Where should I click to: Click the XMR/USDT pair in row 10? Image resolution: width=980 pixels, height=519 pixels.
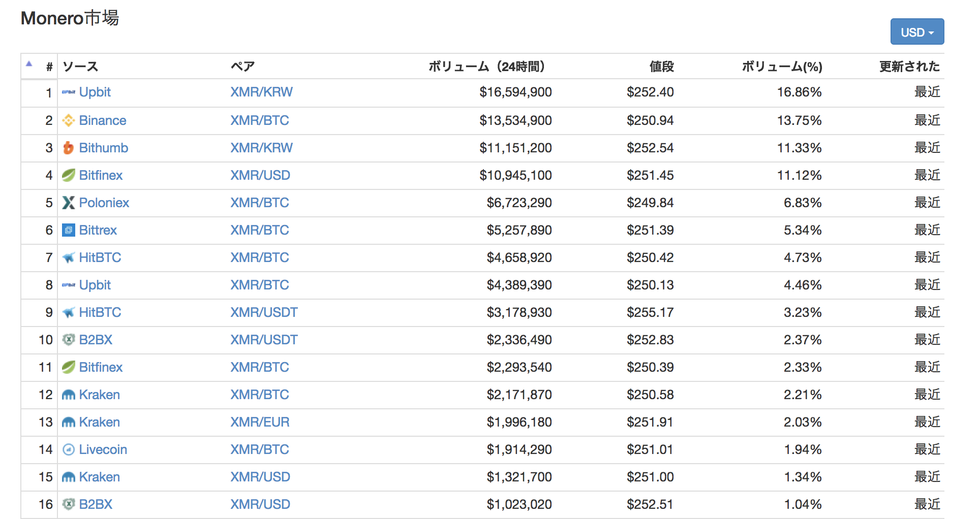(x=264, y=340)
